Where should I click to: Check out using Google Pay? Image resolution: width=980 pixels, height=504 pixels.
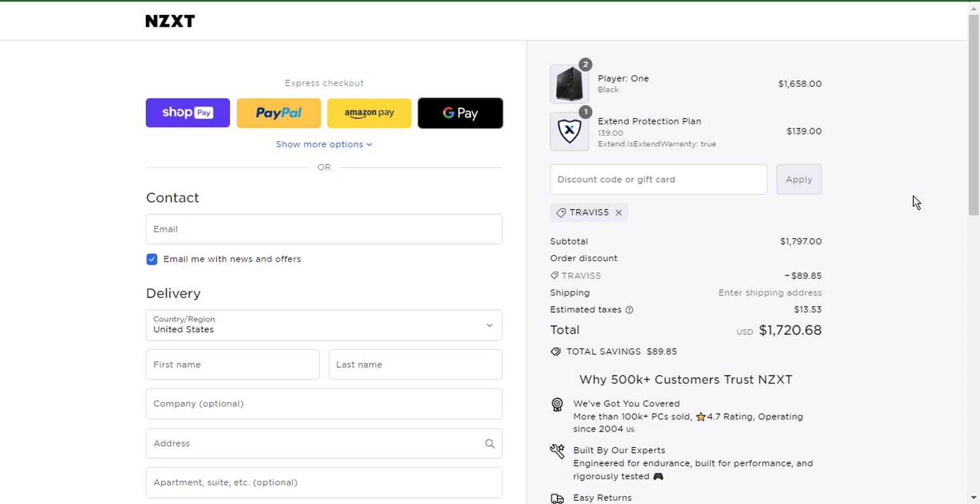460,113
